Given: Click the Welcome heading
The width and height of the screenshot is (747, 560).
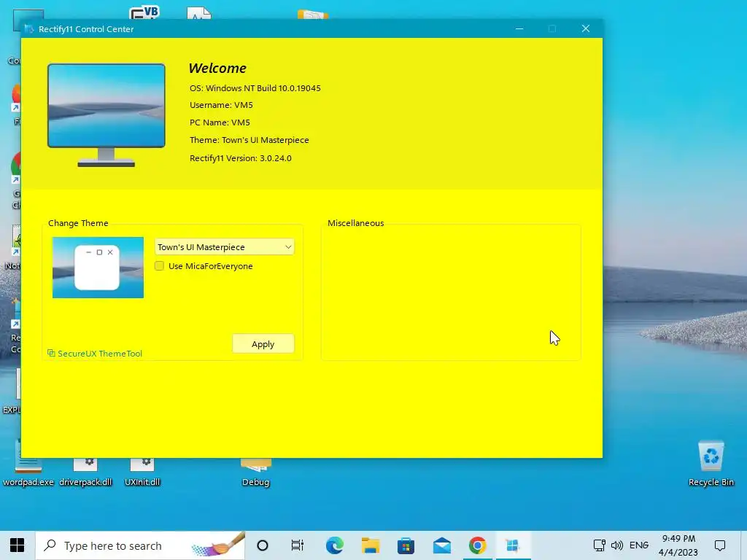Looking at the screenshot, I should (x=217, y=68).
